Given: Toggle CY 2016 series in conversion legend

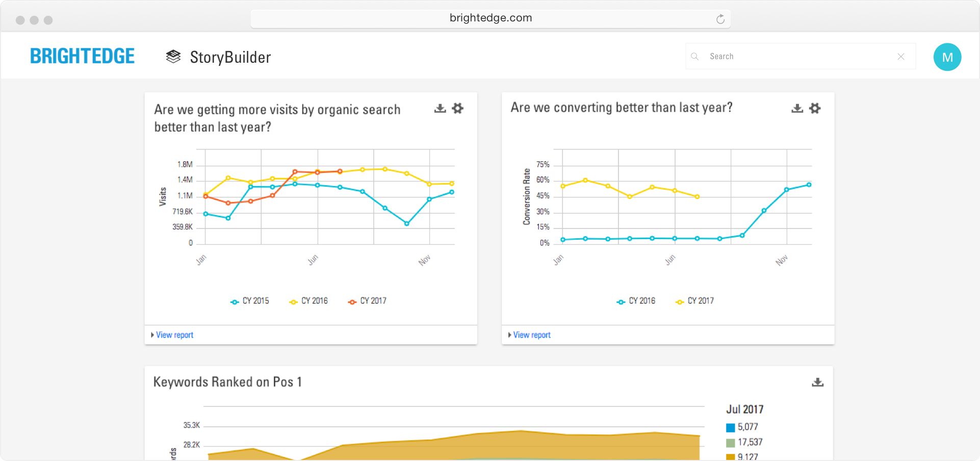Looking at the screenshot, I should pyautogui.click(x=636, y=301).
